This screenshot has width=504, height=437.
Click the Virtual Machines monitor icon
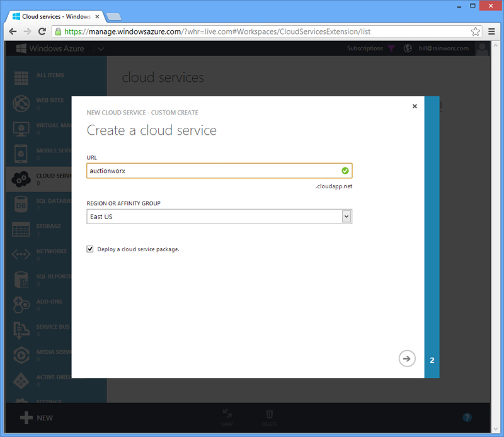tap(21, 129)
